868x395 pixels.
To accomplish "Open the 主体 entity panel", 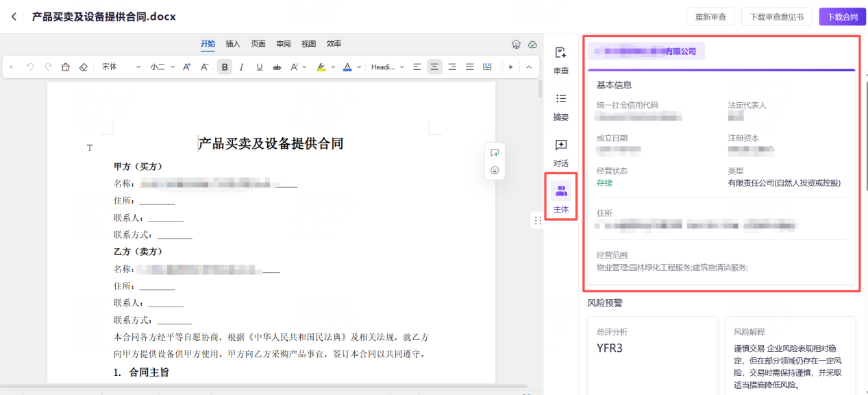I will 561,199.
